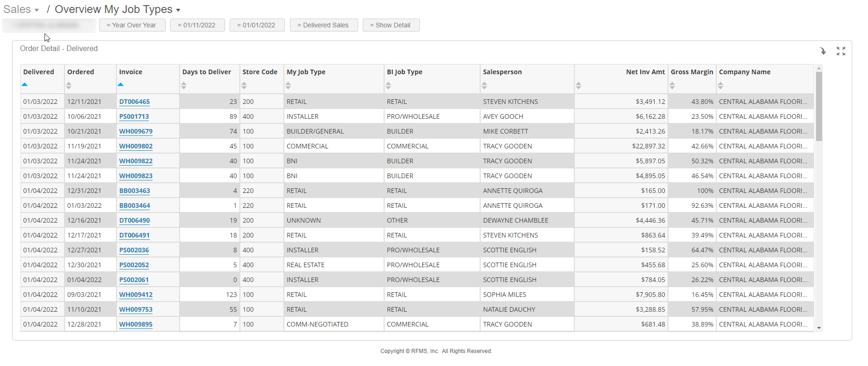The image size is (868, 366).
Task: Click the Delivered Sales filter button
Action: [x=324, y=25]
